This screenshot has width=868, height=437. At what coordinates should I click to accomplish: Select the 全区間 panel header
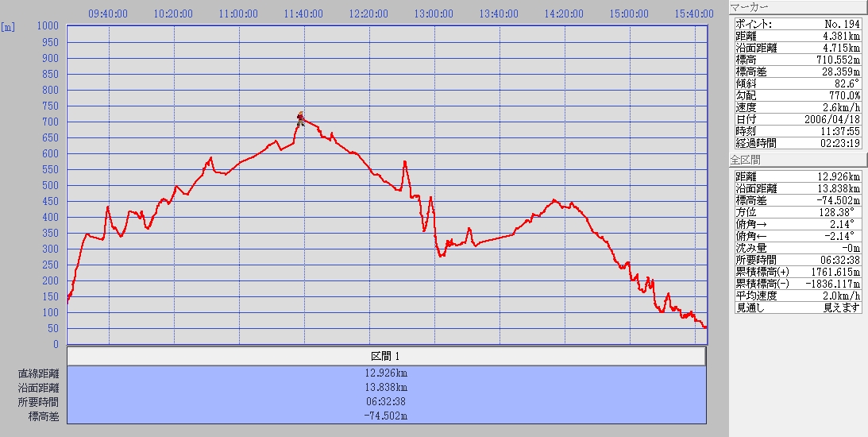[796, 160]
